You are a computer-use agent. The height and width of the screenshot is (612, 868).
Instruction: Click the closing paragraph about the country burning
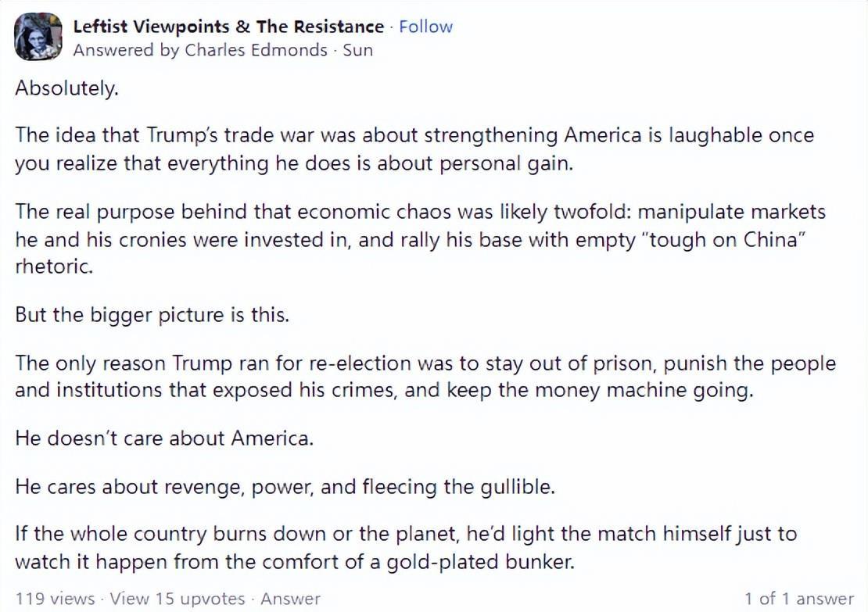click(406, 548)
